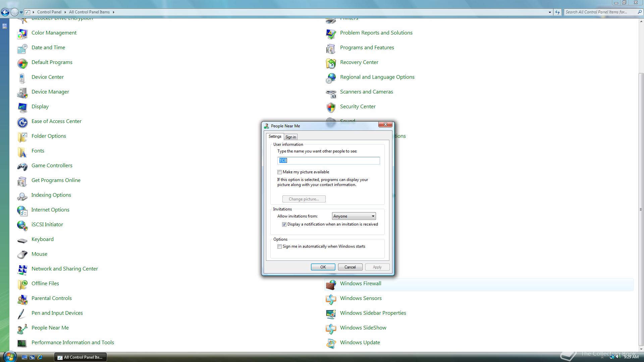Open the People Near Me link
The height and width of the screenshot is (362, 644).
tap(50, 328)
